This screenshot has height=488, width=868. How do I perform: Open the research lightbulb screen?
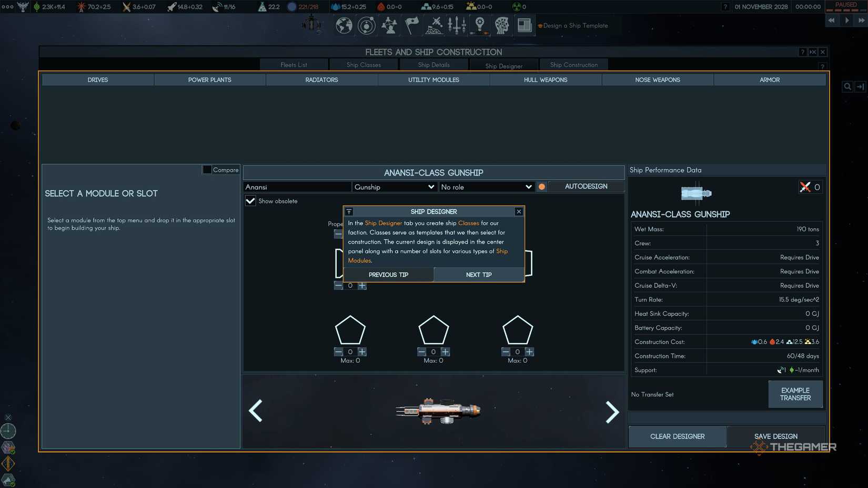click(x=479, y=25)
